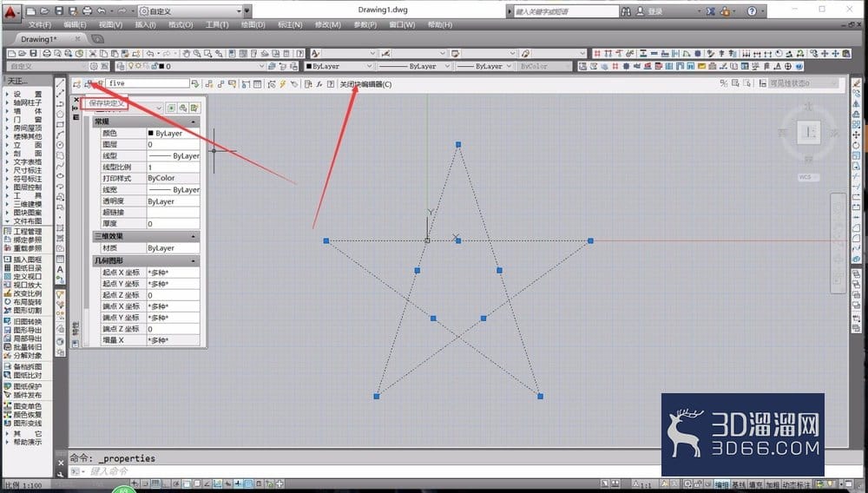This screenshot has width=868, height=493.
Task: Select the Arc tool in draw toolbar
Action: click(61, 135)
